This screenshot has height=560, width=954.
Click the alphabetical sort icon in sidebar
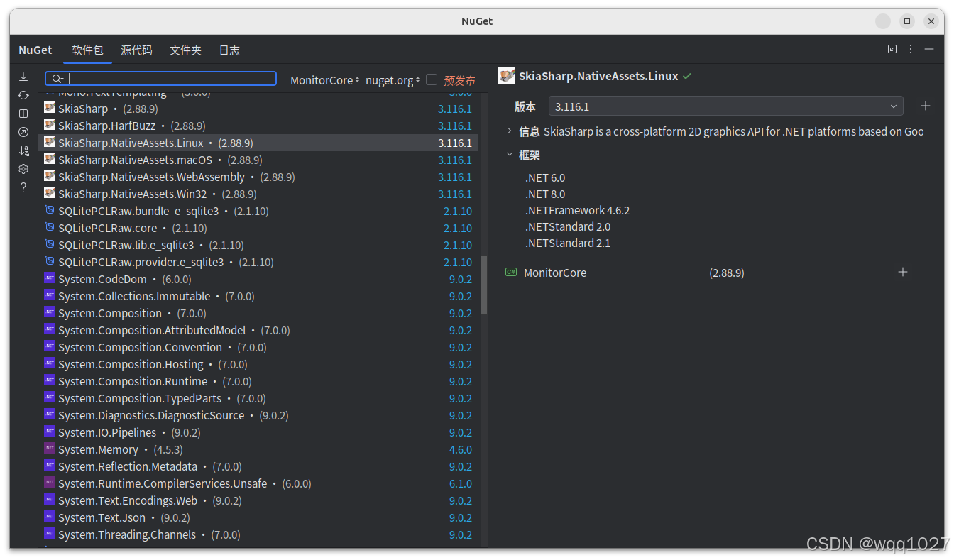coord(23,150)
